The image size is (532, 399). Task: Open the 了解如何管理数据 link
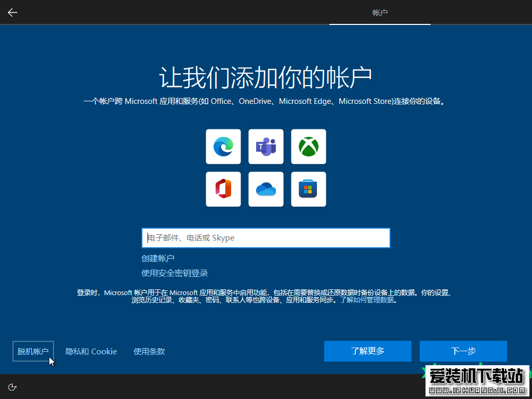click(x=367, y=300)
